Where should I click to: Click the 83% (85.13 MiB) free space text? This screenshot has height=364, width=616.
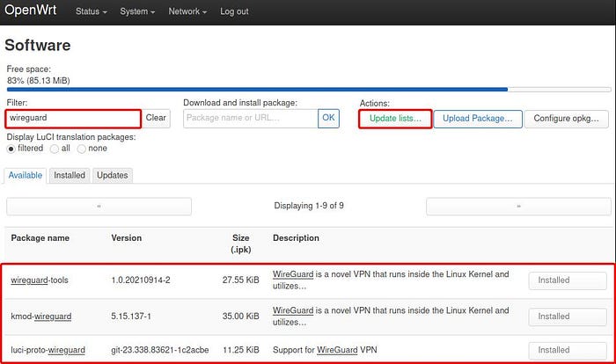coord(39,81)
